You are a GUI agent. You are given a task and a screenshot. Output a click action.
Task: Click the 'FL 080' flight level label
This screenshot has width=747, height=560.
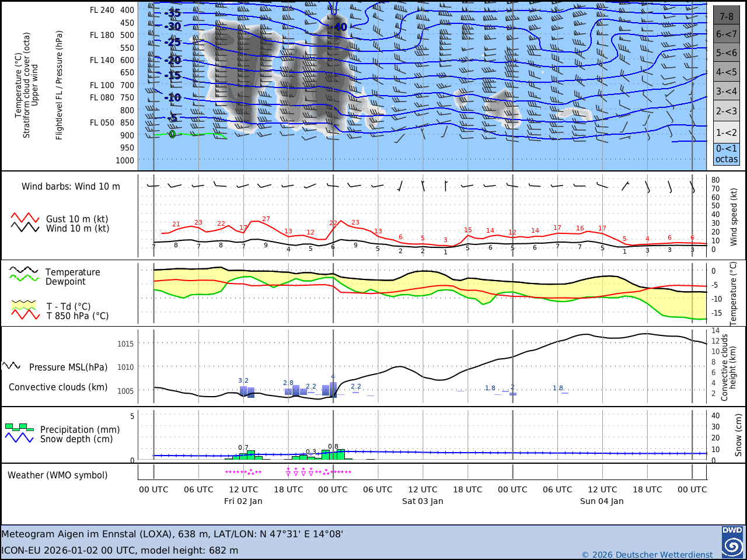point(102,98)
